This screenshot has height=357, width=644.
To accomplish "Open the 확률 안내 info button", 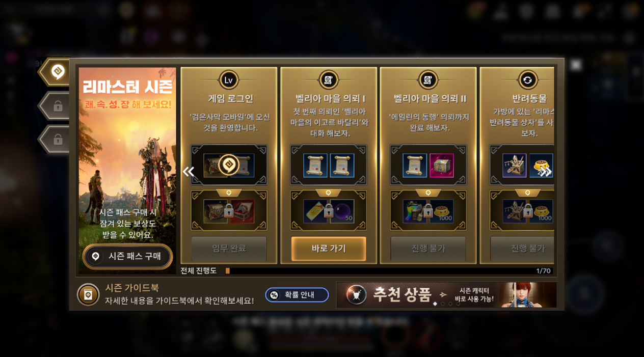I will click(297, 295).
